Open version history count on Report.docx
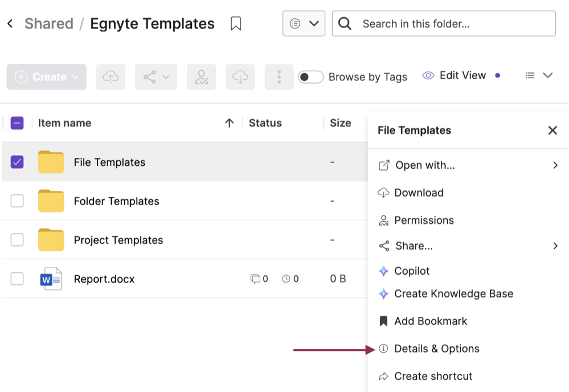569x392 pixels. (290, 279)
